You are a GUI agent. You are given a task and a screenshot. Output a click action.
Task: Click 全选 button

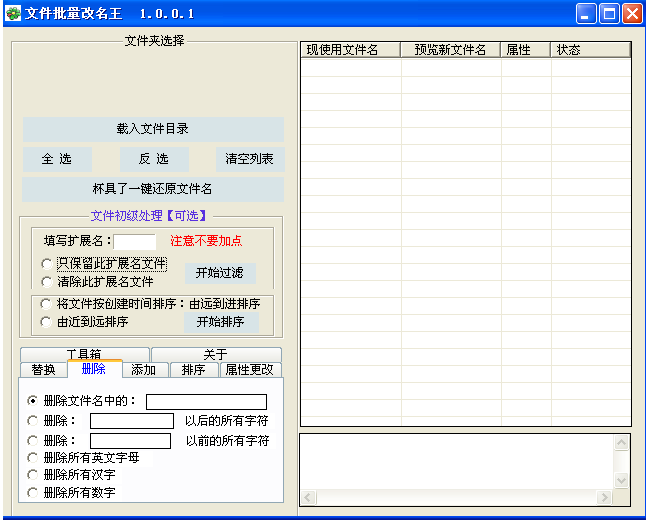(57, 159)
